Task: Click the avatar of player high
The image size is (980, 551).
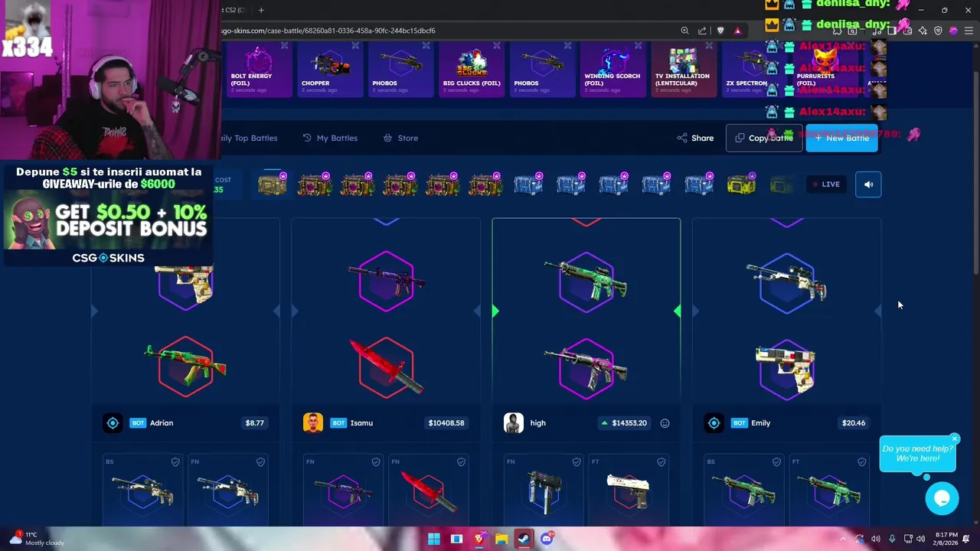Action: tap(513, 422)
